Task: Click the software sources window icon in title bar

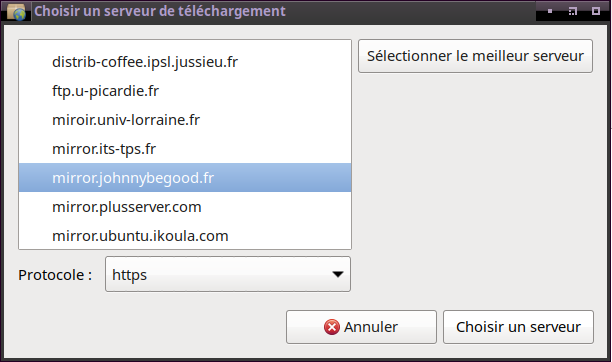Action: point(16,12)
